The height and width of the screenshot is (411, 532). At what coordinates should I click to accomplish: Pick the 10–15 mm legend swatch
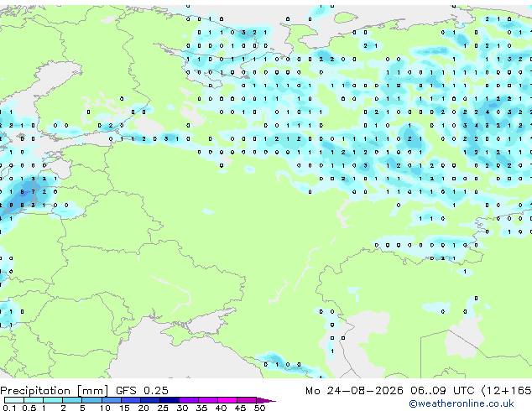tap(111, 400)
